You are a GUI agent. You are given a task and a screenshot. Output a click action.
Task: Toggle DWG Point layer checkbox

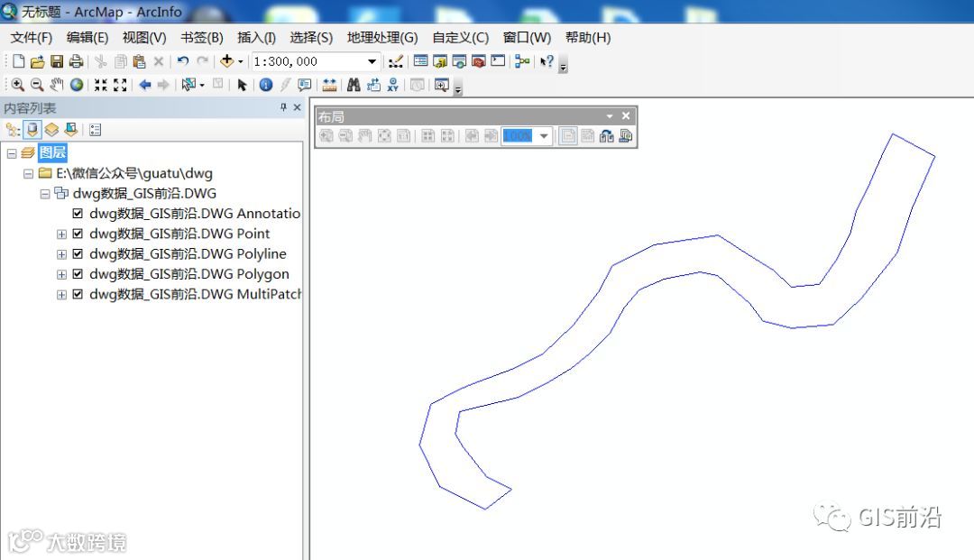click(78, 234)
